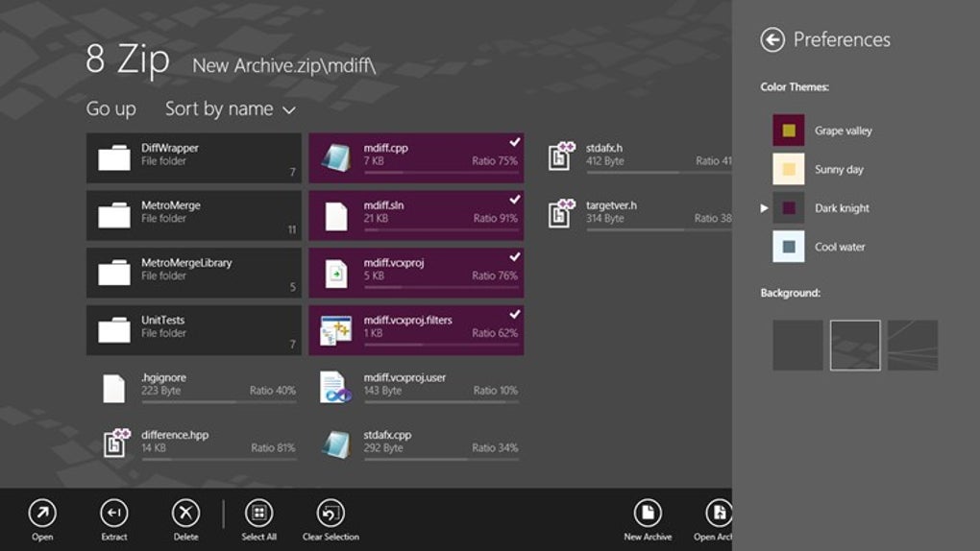Click the difference.hpp file name

pyautogui.click(x=175, y=435)
